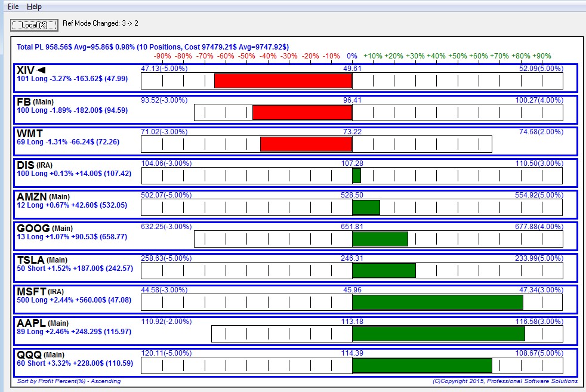Click the green GOOG profit bar
This screenshot has width=586, height=392.
tap(380, 239)
